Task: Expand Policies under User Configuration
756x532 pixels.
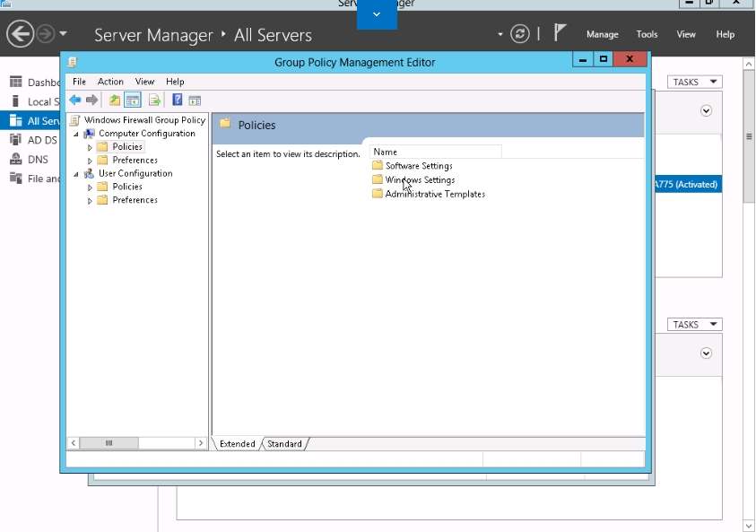Action: coord(90,188)
